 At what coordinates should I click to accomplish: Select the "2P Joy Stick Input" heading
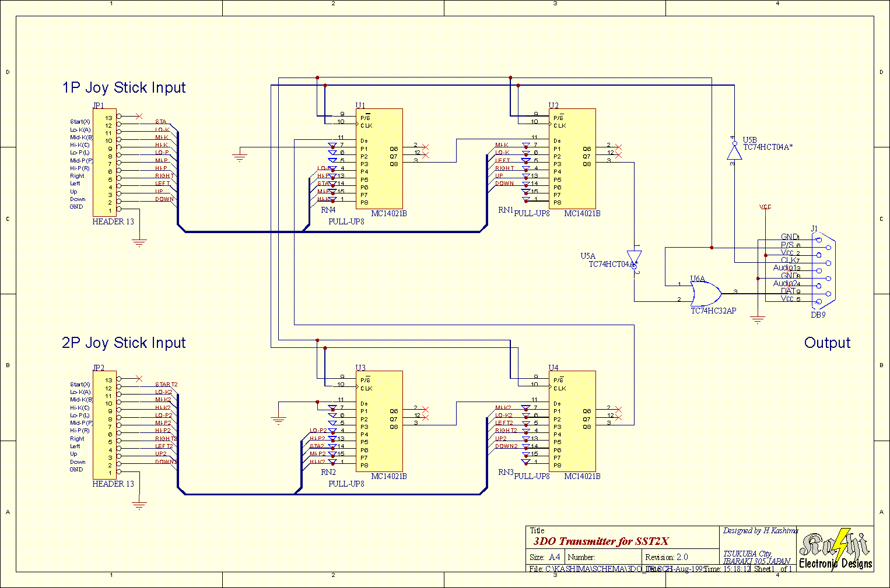(124, 343)
